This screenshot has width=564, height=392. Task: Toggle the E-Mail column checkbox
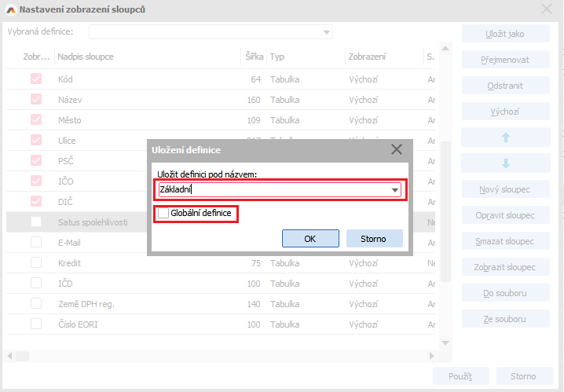coord(36,243)
